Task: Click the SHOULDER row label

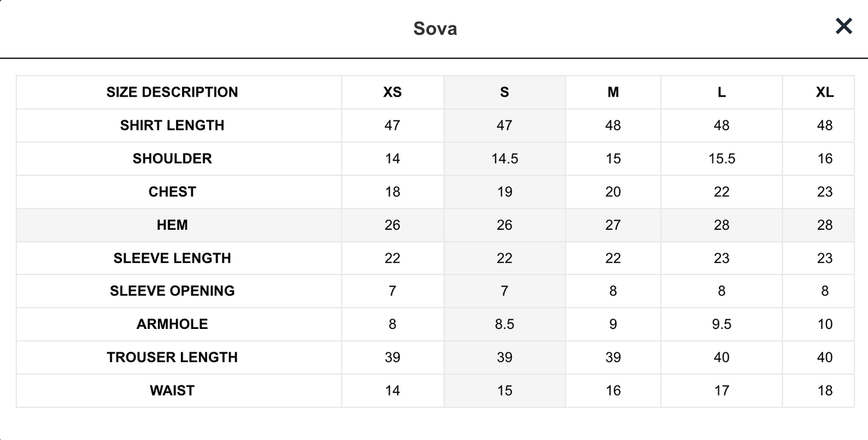Action: (x=172, y=158)
